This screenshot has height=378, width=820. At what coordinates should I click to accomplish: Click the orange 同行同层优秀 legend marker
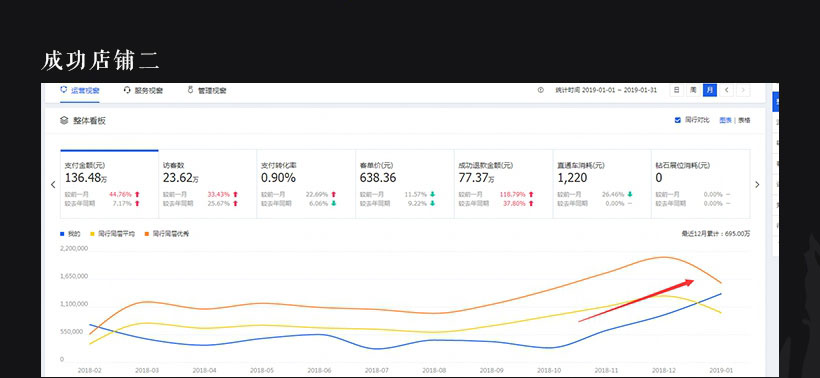click(x=147, y=234)
